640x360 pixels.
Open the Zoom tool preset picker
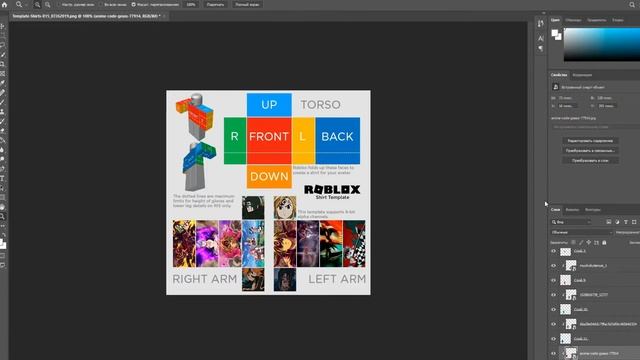(x=20, y=4)
